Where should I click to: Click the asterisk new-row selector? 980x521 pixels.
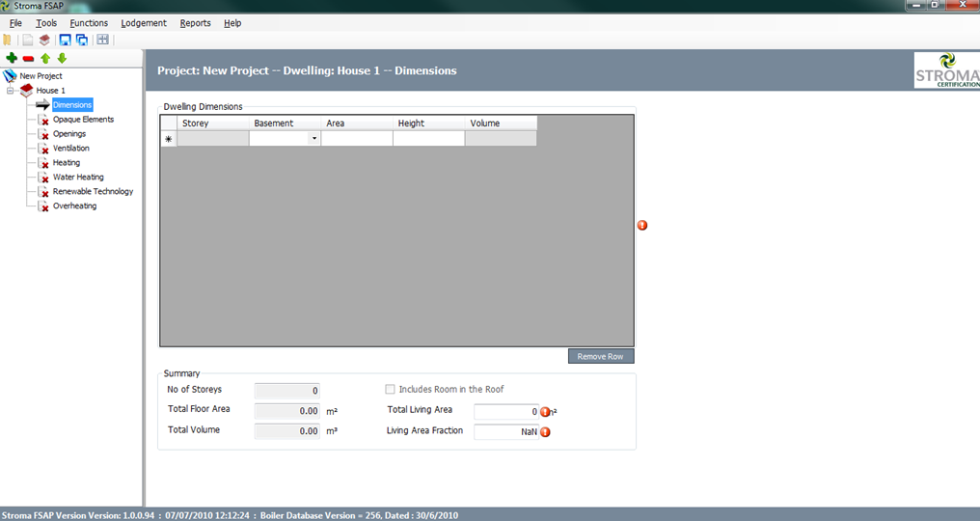169,139
